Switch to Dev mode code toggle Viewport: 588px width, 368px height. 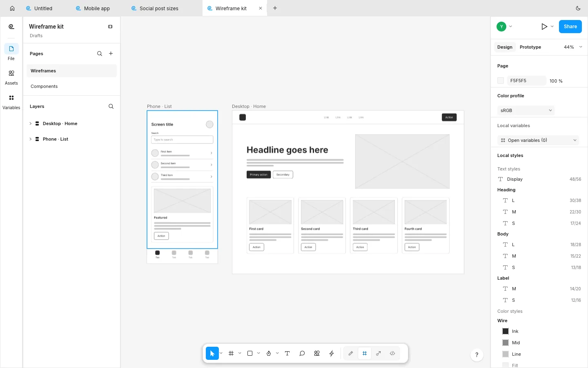[392, 353]
